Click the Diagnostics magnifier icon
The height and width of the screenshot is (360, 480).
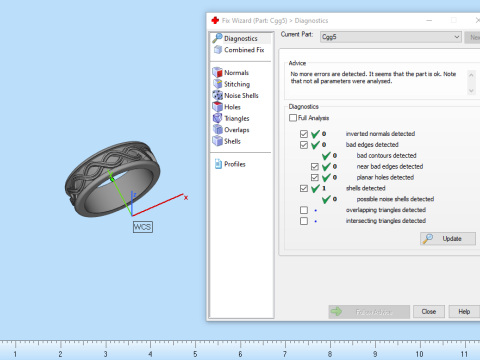pos(217,38)
